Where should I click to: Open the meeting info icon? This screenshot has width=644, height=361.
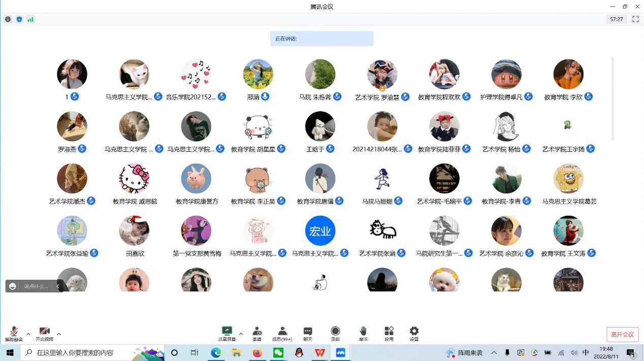(x=8, y=19)
